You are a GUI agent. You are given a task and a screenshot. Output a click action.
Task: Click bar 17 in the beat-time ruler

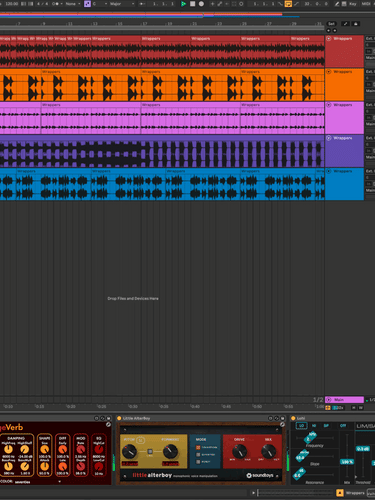(x=145, y=24)
